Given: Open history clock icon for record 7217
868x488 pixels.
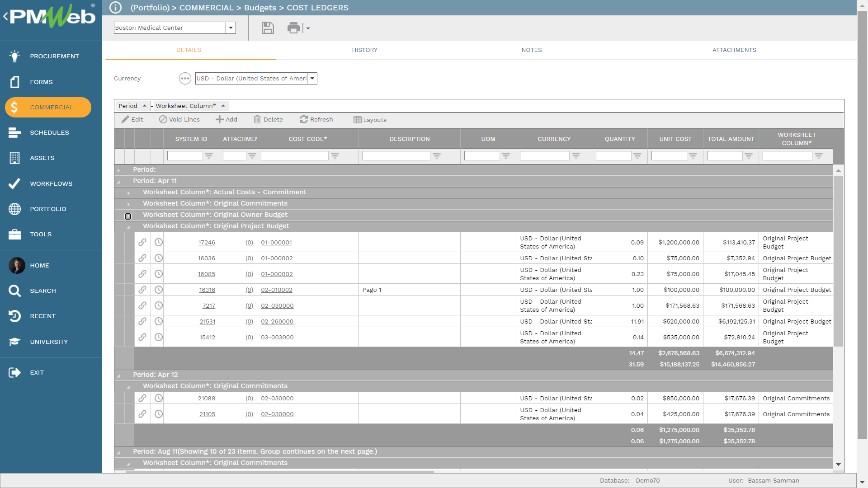Looking at the screenshot, I should [159, 305].
